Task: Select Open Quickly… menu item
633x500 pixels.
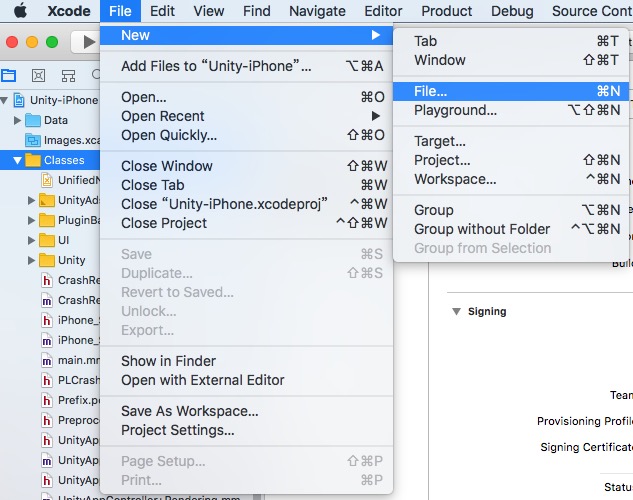Action: tap(246, 135)
